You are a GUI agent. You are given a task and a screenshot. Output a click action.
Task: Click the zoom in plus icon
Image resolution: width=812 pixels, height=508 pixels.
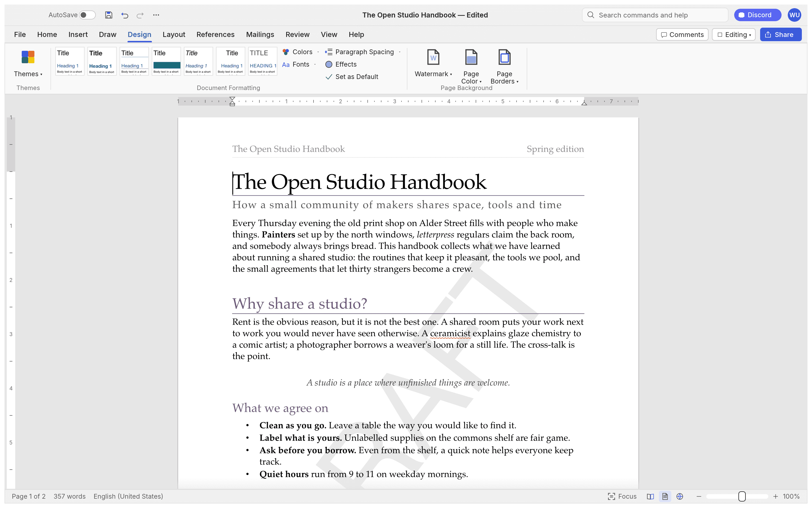coord(775,496)
